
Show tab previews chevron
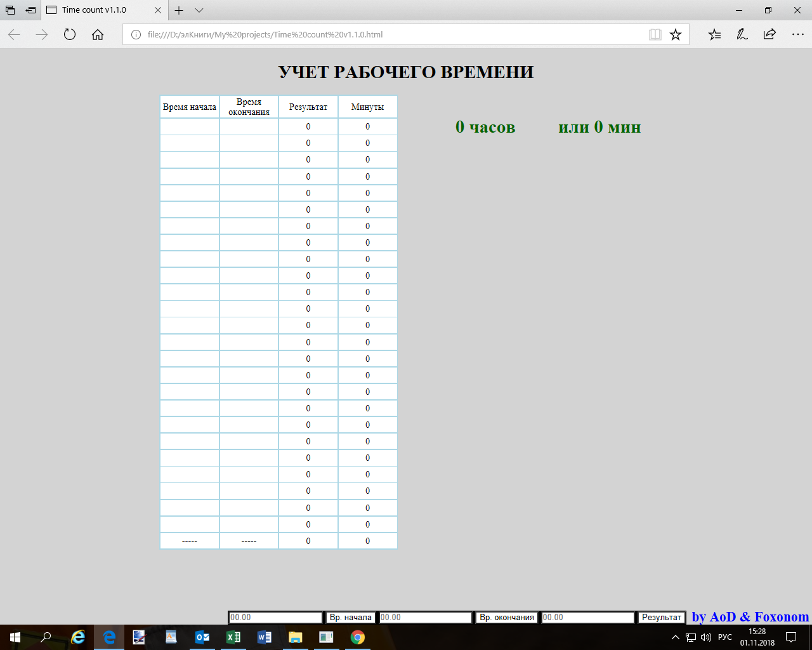(199, 10)
